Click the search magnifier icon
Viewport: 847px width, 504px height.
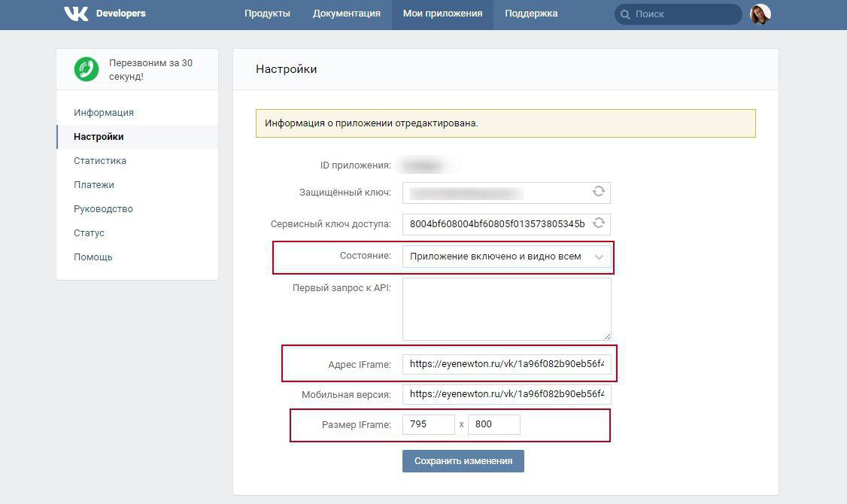click(625, 14)
